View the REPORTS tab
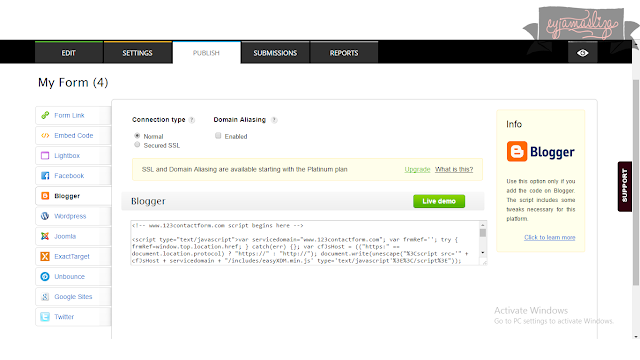The image size is (640, 360). pyautogui.click(x=344, y=53)
